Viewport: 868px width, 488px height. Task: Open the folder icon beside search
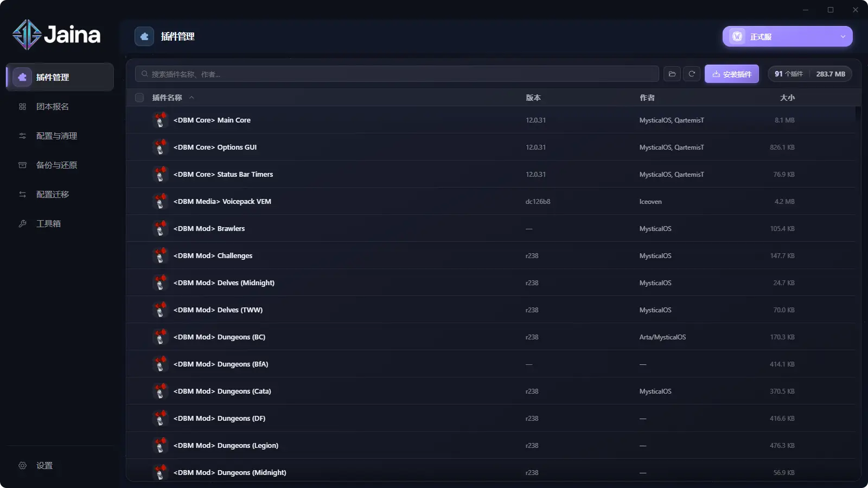click(672, 74)
